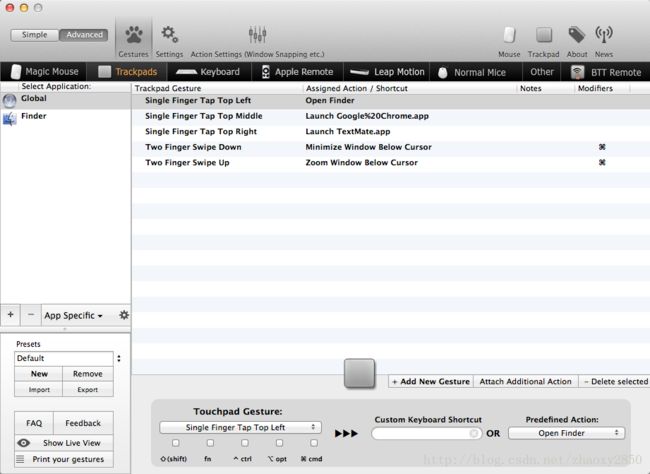Viewport: 650px width, 474px height.
Task: Open the News antenna icon
Action: [x=604, y=41]
